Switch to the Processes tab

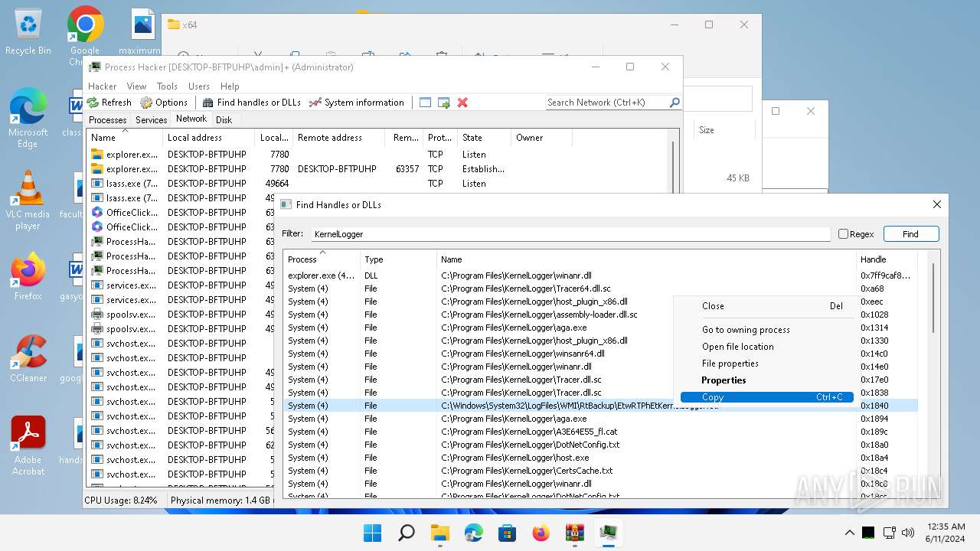108,120
